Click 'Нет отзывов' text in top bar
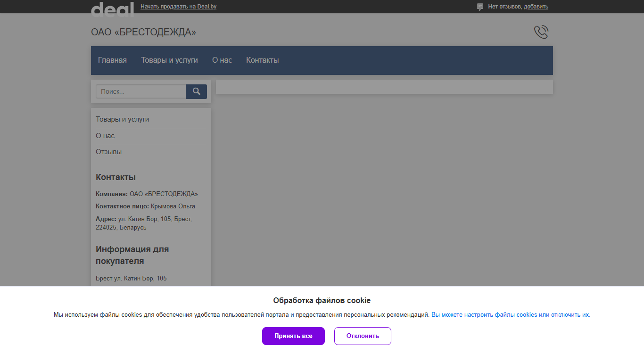 [x=505, y=7]
